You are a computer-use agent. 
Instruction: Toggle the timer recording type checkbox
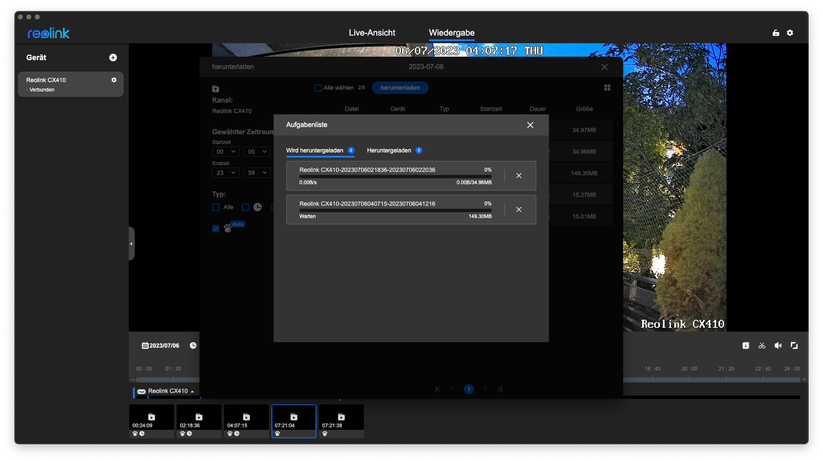[245, 207]
